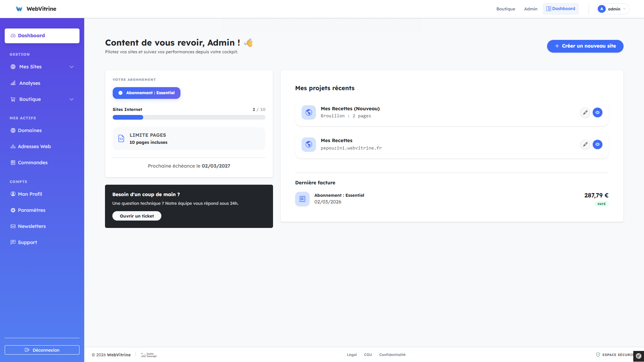
Task: Click Ouvrir un ticket button
Action: [137, 216]
